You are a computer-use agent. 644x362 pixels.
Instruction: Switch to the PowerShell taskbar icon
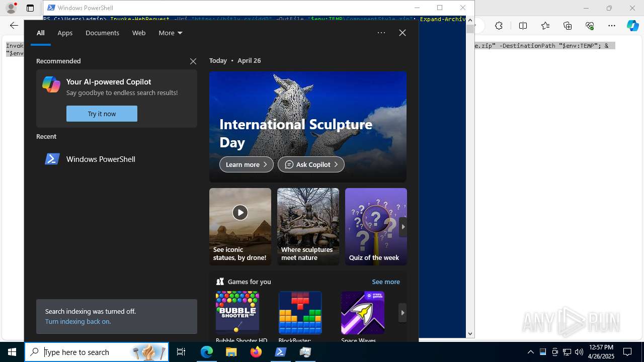[281, 352]
